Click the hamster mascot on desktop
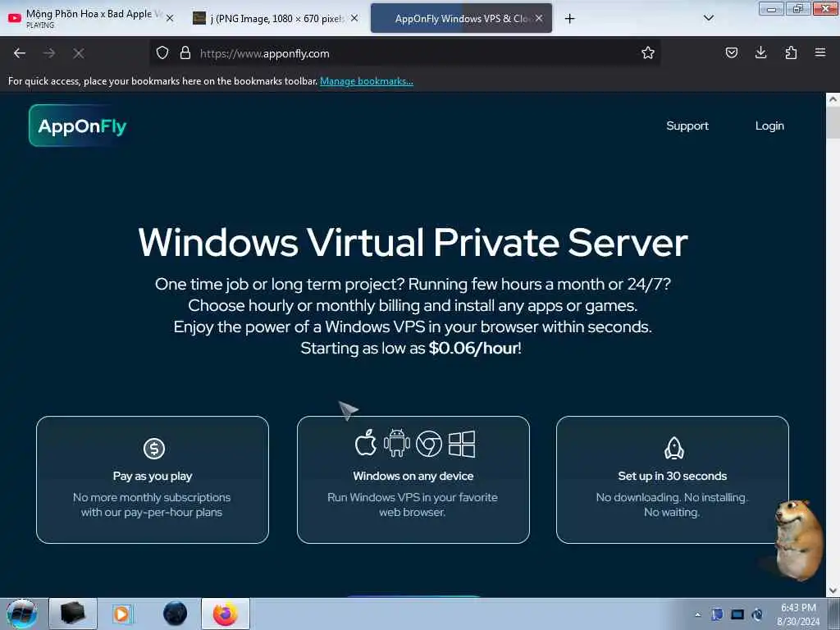The height and width of the screenshot is (630, 840). [797, 539]
